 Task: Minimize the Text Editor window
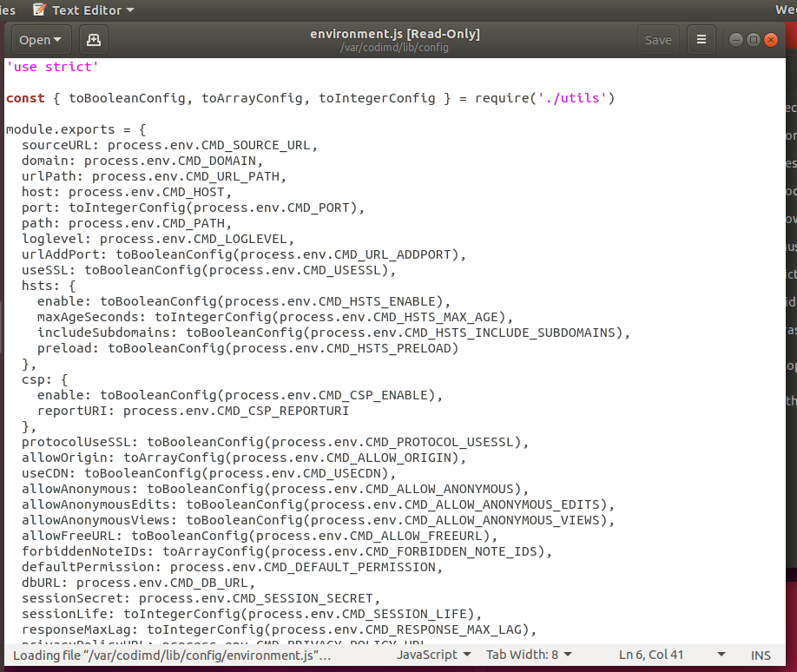click(735, 40)
